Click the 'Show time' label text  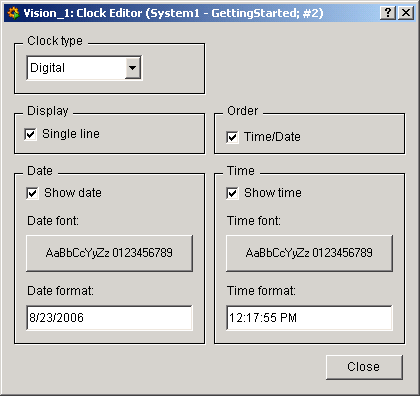(x=273, y=193)
